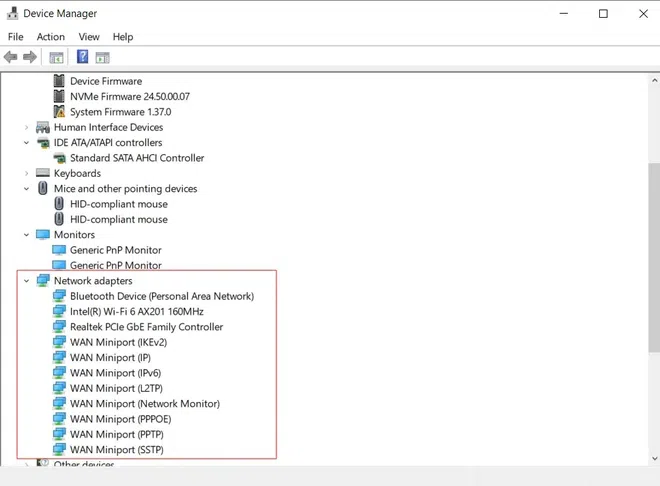This screenshot has width=660, height=486.
Task: Select WAN Miniport (IP)
Action: coord(110,358)
